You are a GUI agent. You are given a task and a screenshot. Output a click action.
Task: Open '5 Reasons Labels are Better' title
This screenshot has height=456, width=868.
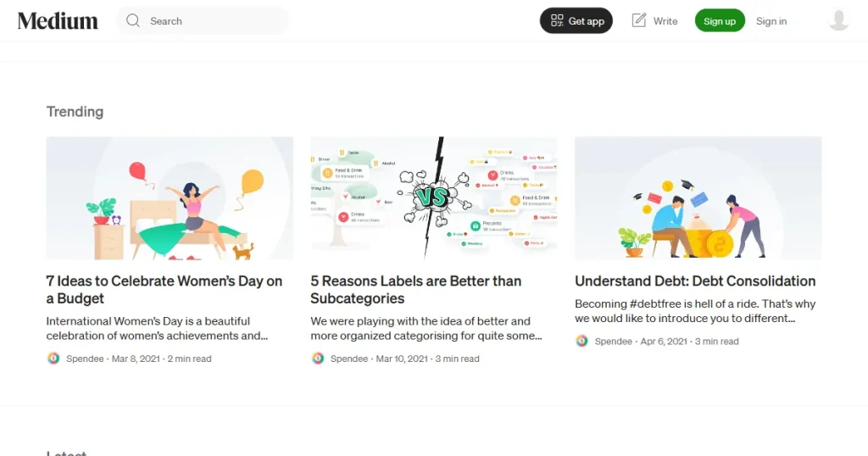coord(415,289)
